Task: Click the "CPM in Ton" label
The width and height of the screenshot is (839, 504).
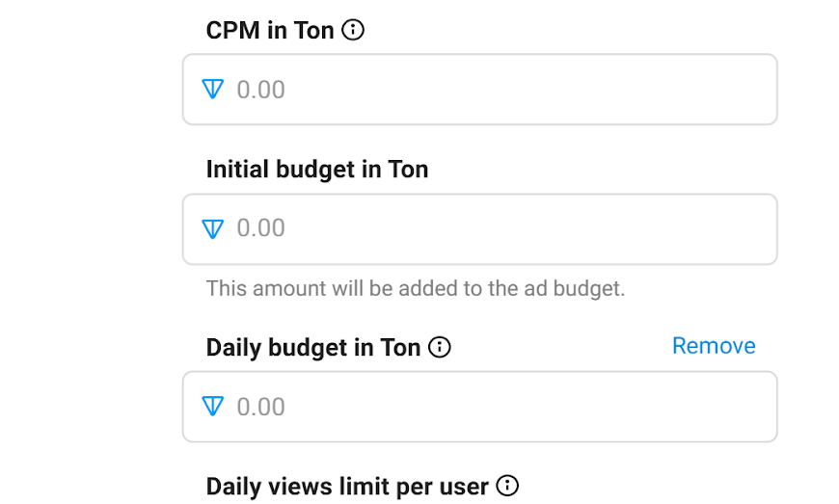Action: click(270, 31)
